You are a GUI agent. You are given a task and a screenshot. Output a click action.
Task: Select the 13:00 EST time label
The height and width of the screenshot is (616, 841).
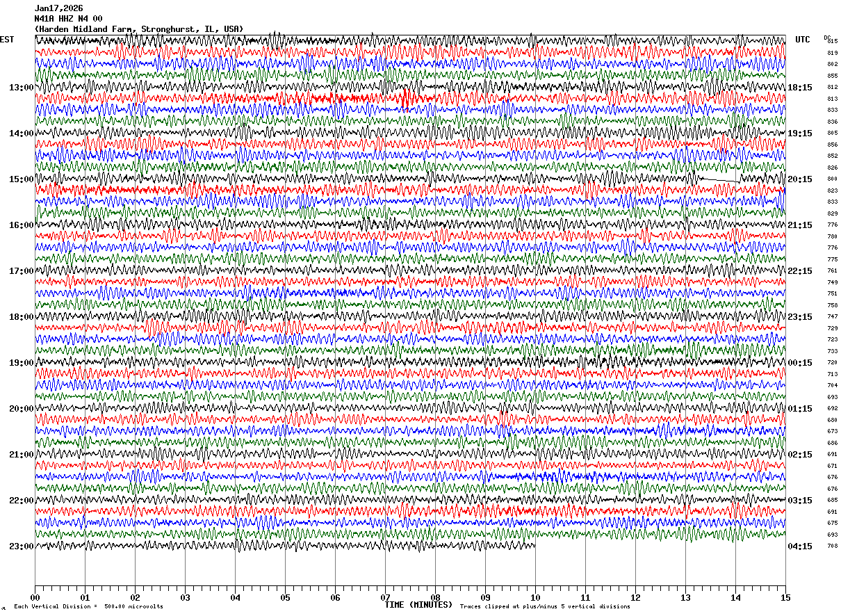(21, 88)
